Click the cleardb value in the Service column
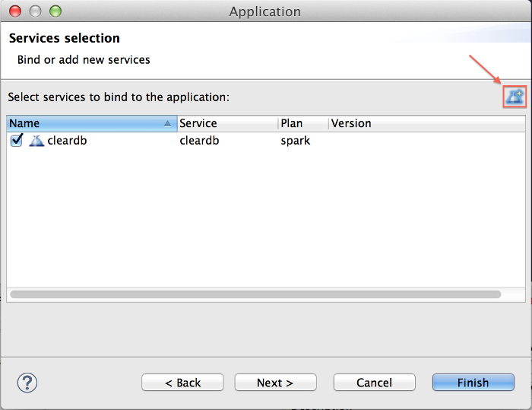 [201, 141]
